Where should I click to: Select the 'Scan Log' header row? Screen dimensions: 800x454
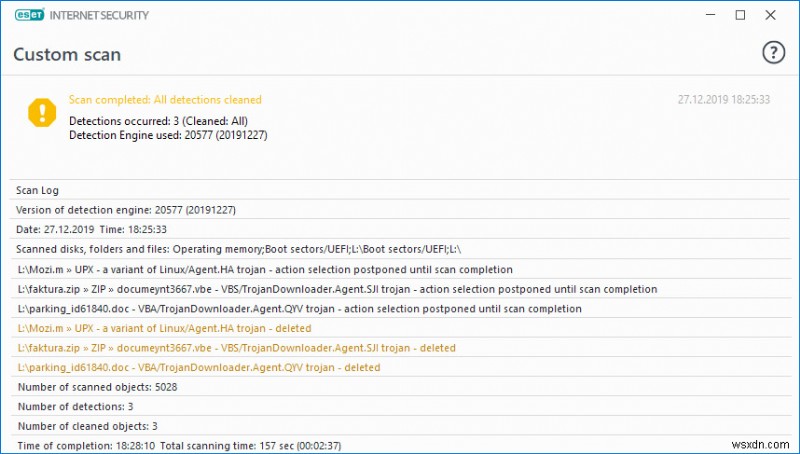coord(38,190)
